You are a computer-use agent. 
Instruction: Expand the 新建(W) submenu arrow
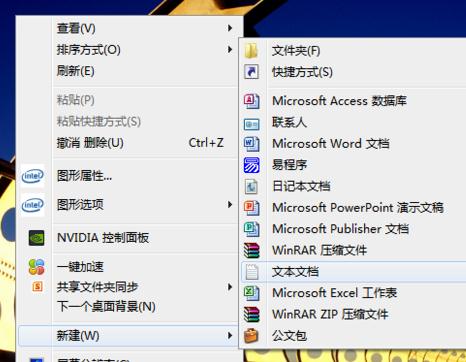click(x=230, y=335)
